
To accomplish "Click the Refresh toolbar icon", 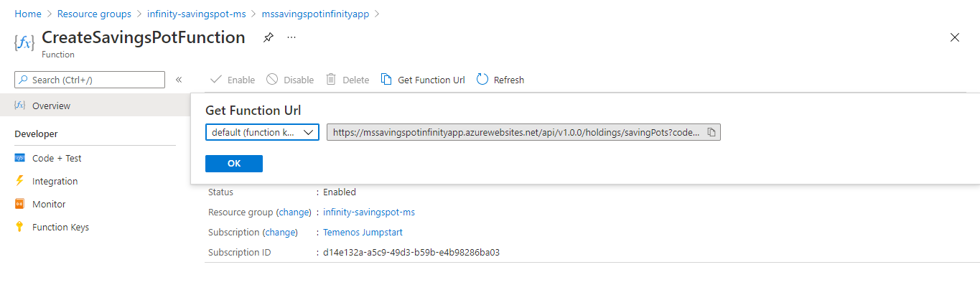I will coord(482,80).
